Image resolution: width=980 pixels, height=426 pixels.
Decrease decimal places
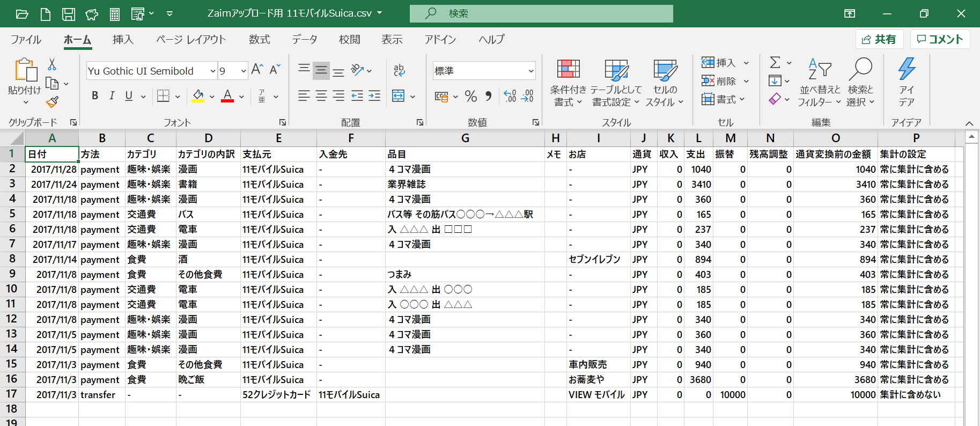(527, 96)
